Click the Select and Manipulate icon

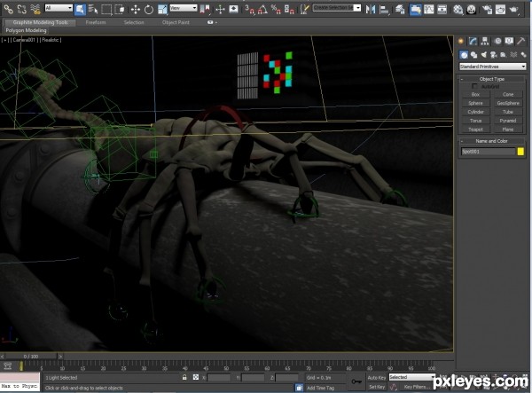(220, 9)
